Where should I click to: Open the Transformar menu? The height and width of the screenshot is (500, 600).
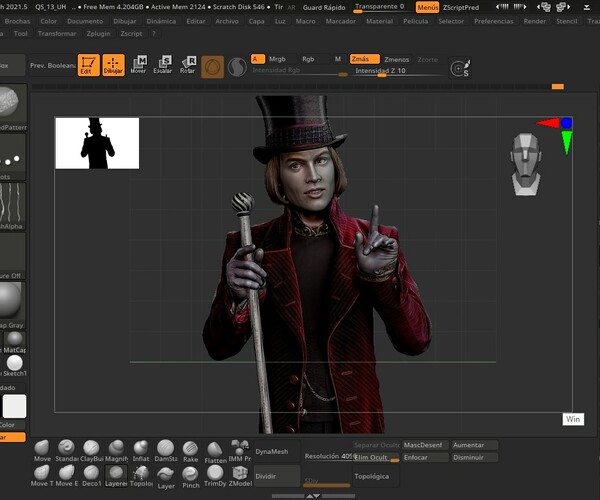[x=57, y=34]
